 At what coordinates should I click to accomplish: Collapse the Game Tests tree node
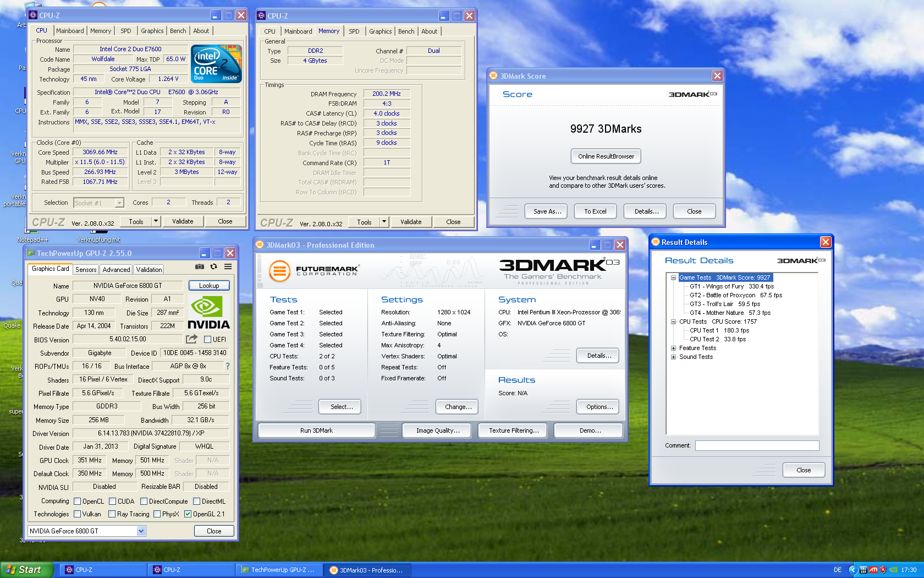point(673,277)
